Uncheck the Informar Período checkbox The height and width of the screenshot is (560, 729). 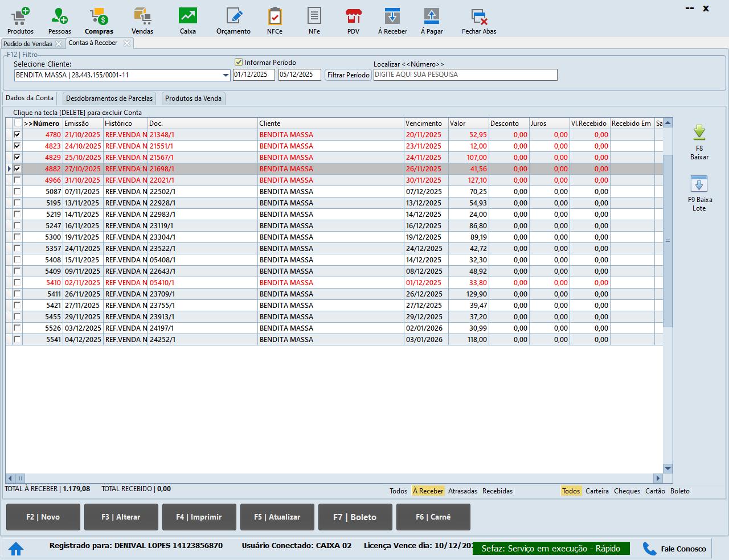coord(239,63)
